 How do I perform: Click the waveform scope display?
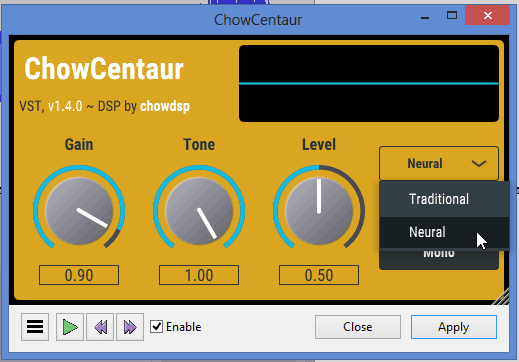click(369, 83)
